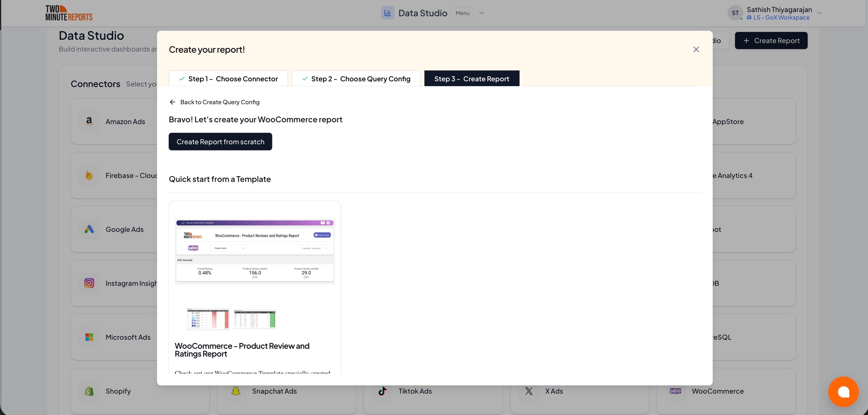Open the chat support bubble
This screenshot has height=415, width=868.
843,392
